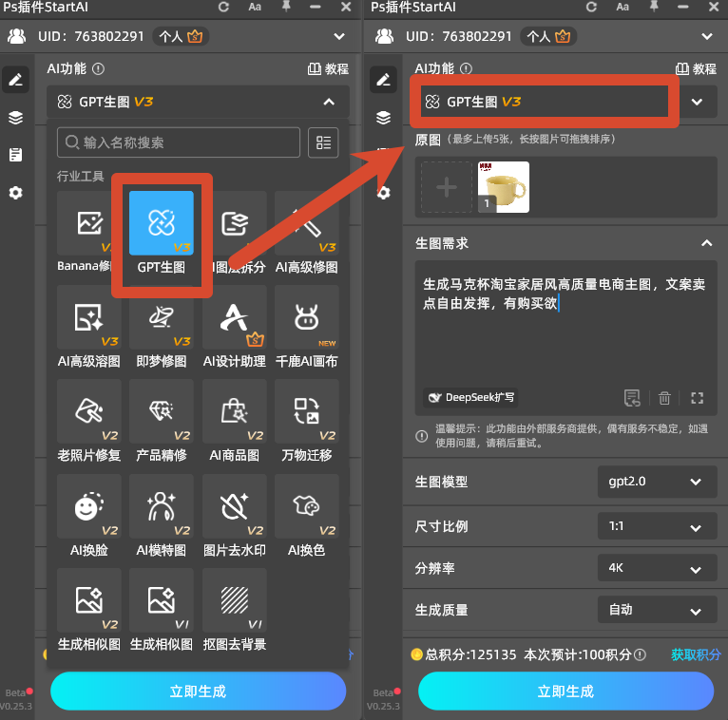The width and height of the screenshot is (728, 720).
Task: Collapse the 生图需求 section
Action: 706,243
